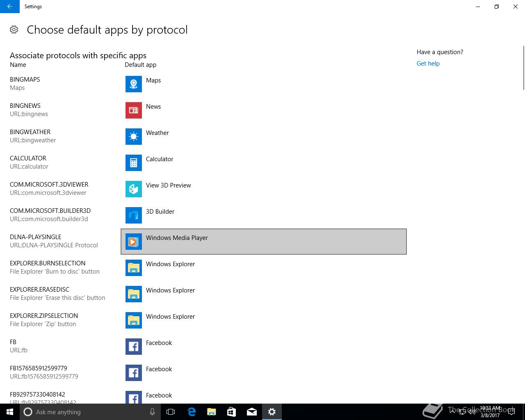Select the BINGNEWS protocol name

coord(25,106)
